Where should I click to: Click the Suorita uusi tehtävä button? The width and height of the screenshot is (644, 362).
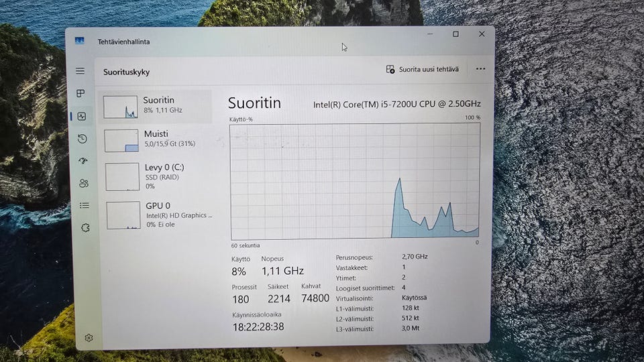tap(422, 69)
